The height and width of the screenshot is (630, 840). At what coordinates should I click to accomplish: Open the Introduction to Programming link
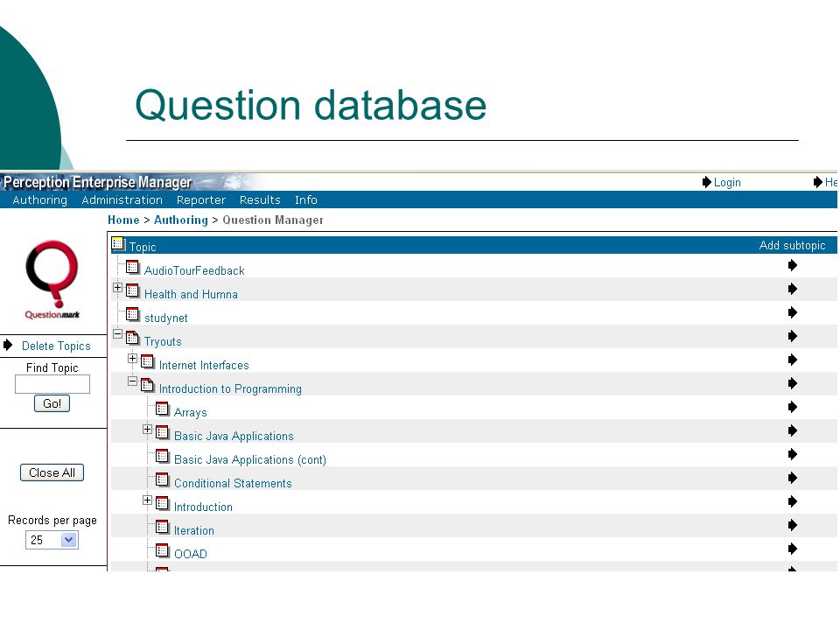click(x=230, y=388)
